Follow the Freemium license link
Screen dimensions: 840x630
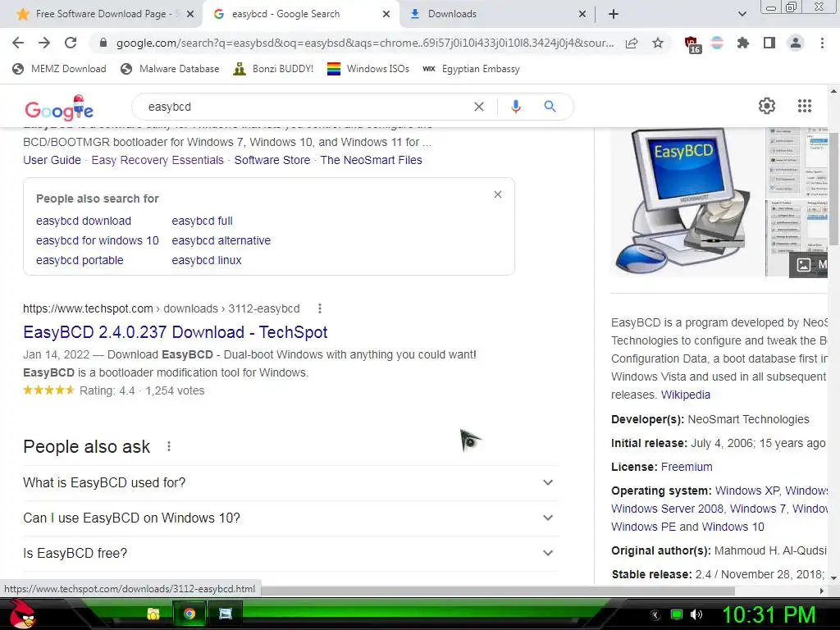coord(687,467)
